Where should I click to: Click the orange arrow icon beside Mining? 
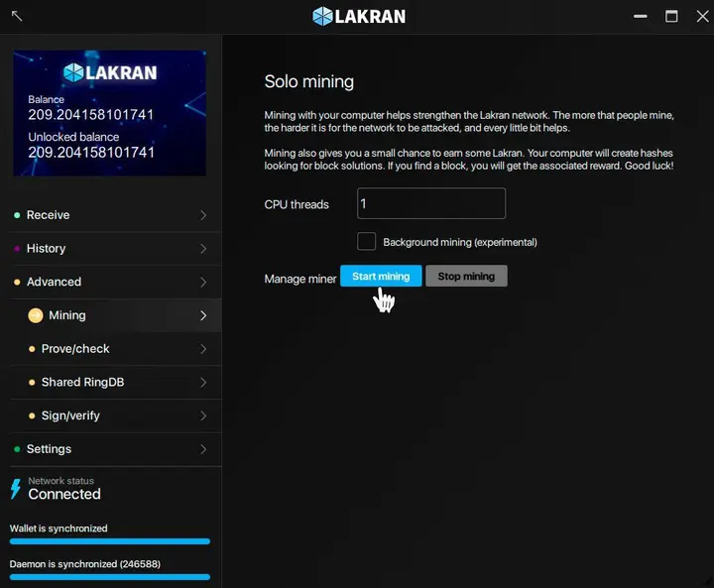pos(36,315)
